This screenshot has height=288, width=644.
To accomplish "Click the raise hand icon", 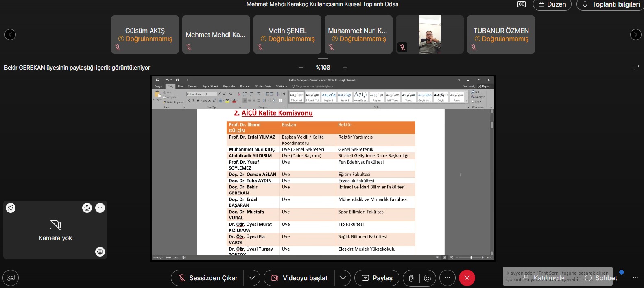I will tap(411, 278).
